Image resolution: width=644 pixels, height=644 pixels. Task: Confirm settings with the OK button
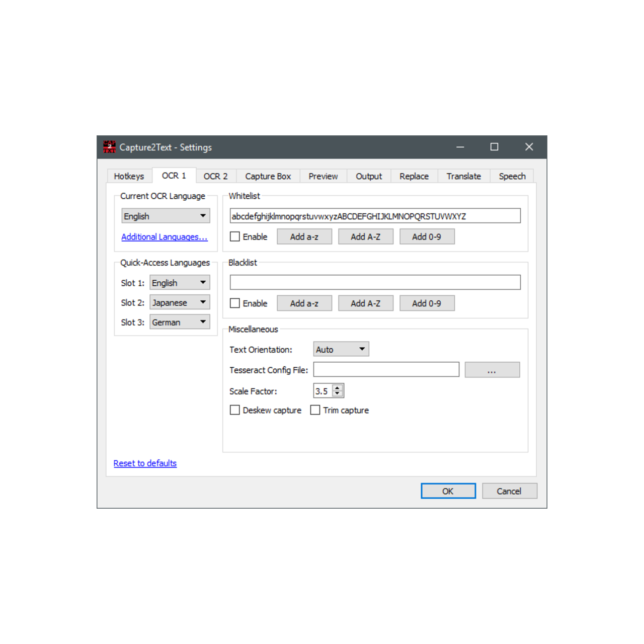448,491
